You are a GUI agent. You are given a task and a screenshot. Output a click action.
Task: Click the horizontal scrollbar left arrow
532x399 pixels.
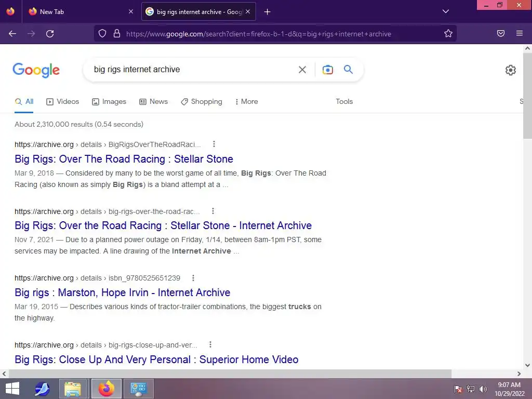pyautogui.click(x=4, y=374)
